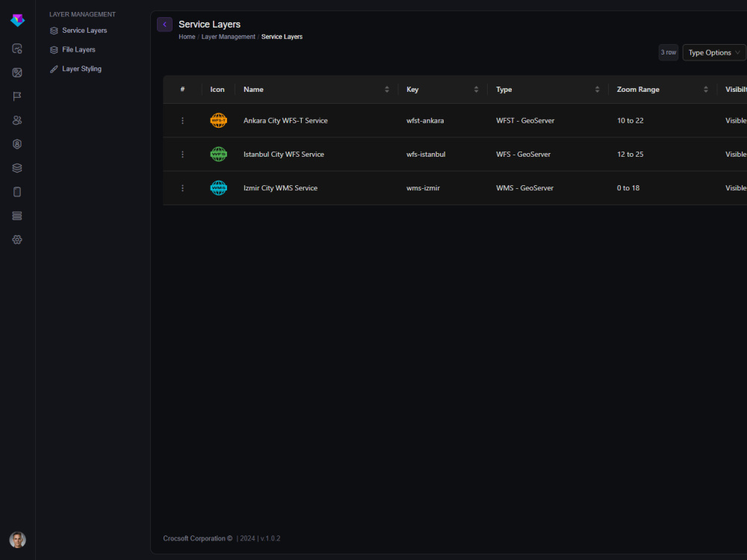Click the Crocsoft logo in the sidebar
This screenshot has width=747, height=560.
point(18,20)
